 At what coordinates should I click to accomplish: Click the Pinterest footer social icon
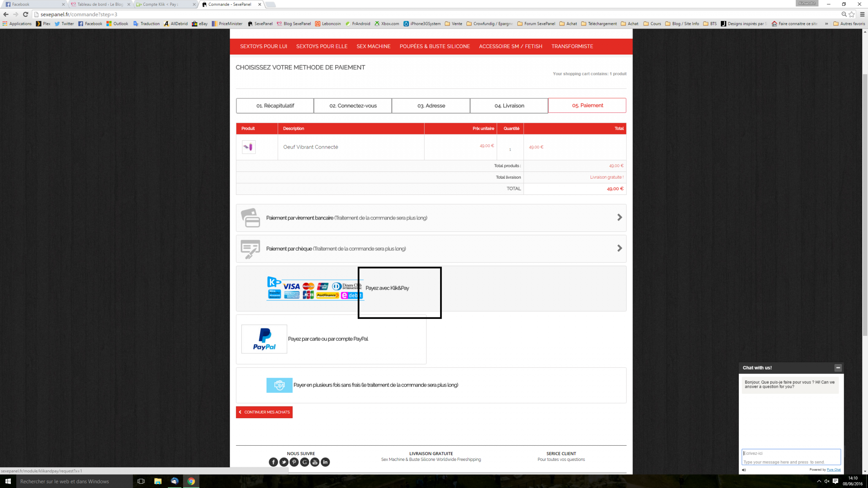[x=294, y=462]
